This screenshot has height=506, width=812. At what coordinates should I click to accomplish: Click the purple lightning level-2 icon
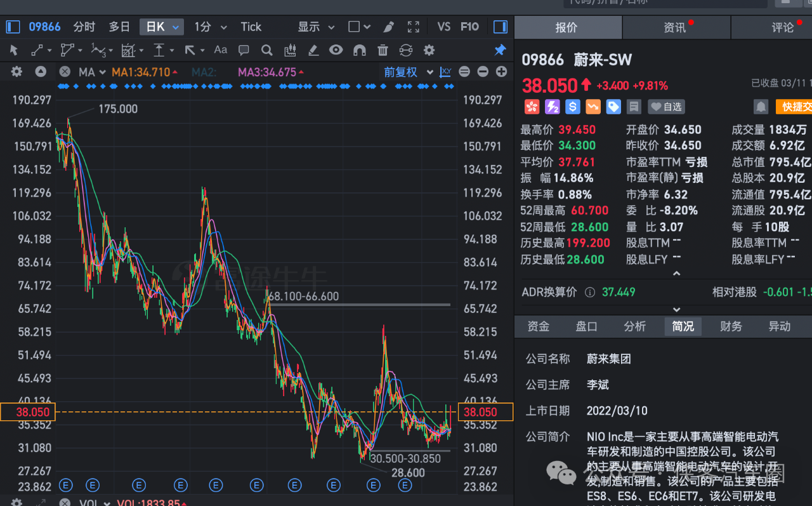[553, 107]
